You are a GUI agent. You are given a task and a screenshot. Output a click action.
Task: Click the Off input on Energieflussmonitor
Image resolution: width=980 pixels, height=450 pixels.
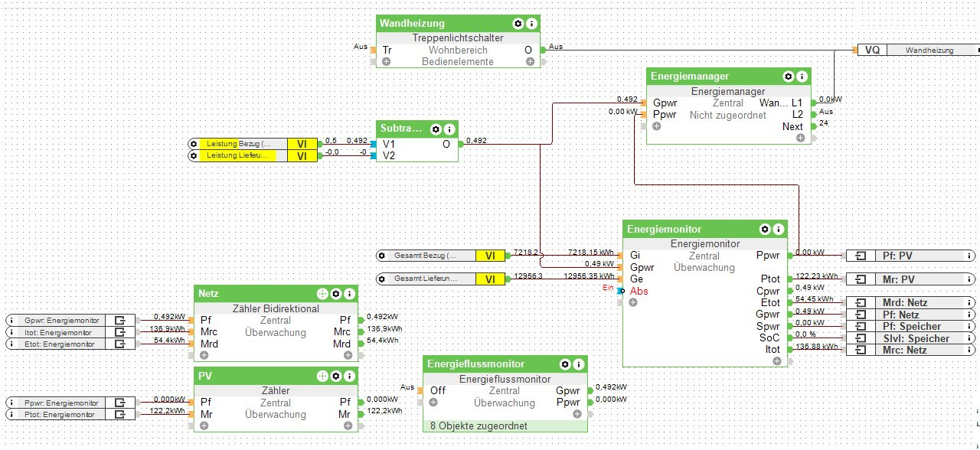pos(437,390)
